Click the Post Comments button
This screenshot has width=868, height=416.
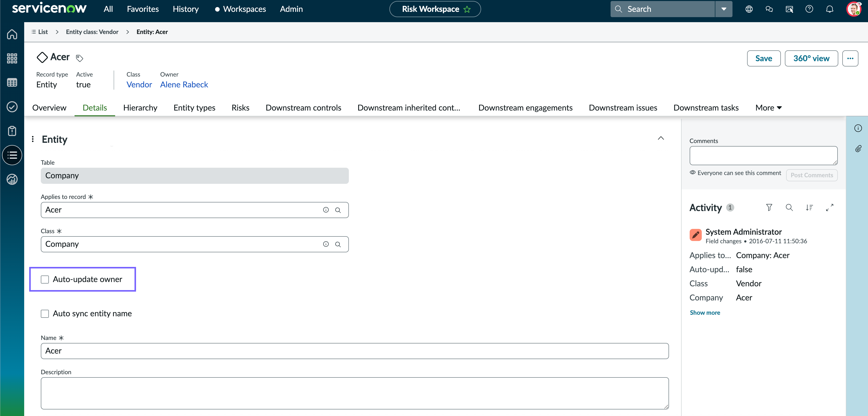812,175
